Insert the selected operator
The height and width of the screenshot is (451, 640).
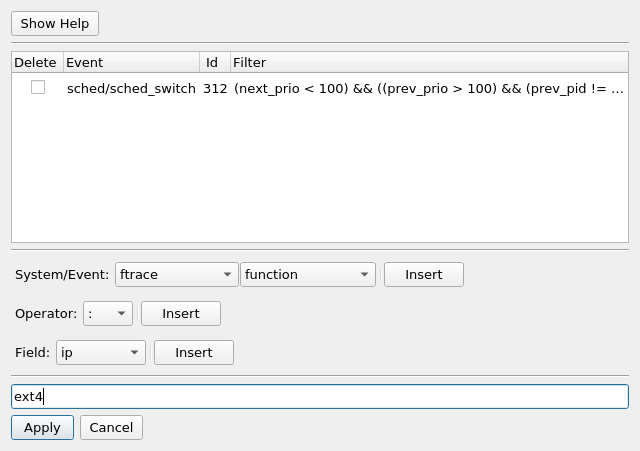181,313
